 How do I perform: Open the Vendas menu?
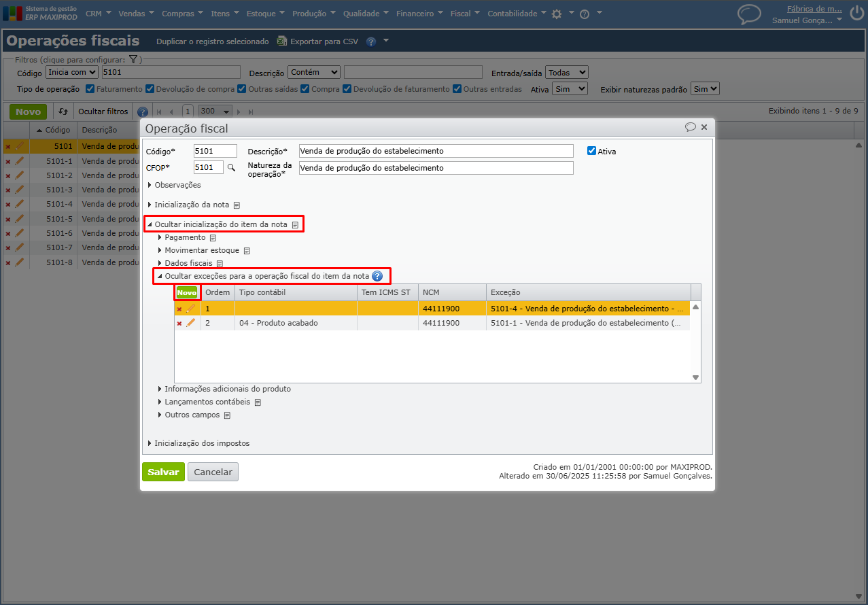click(x=136, y=13)
